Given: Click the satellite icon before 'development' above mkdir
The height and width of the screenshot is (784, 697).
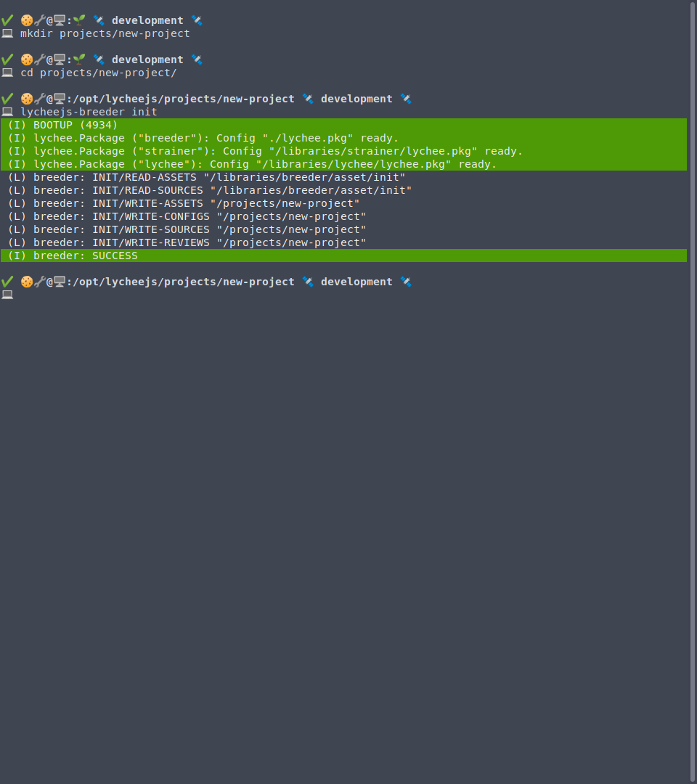Looking at the screenshot, I should coord(99,20).
